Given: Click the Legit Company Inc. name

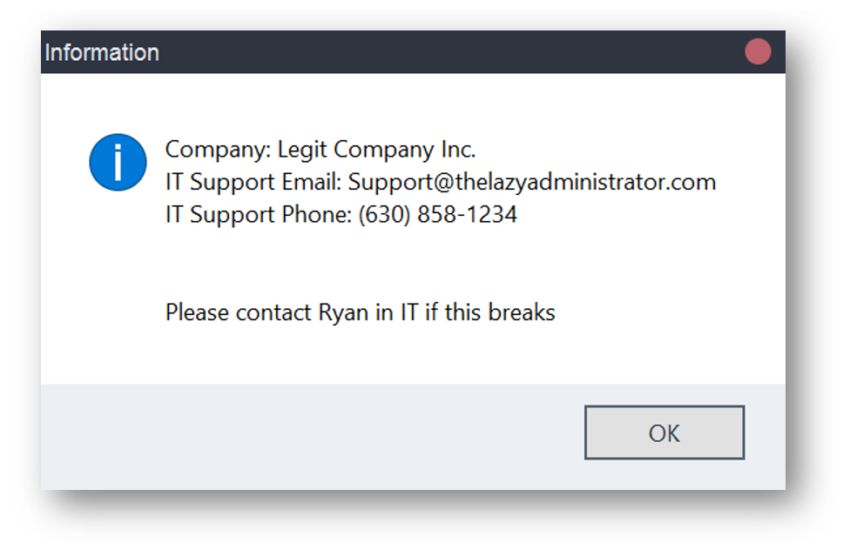Looking at the screenshot, I should point(377,150).
